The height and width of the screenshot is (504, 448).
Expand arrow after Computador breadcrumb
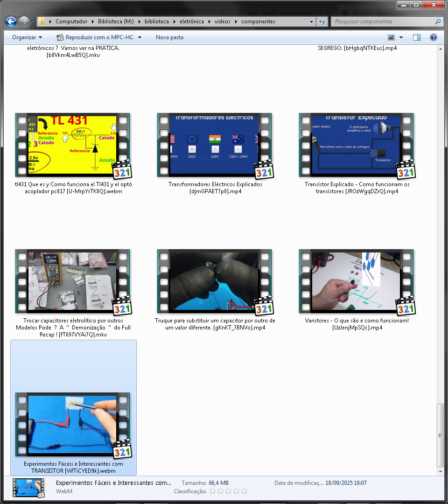tap(92, 21)
